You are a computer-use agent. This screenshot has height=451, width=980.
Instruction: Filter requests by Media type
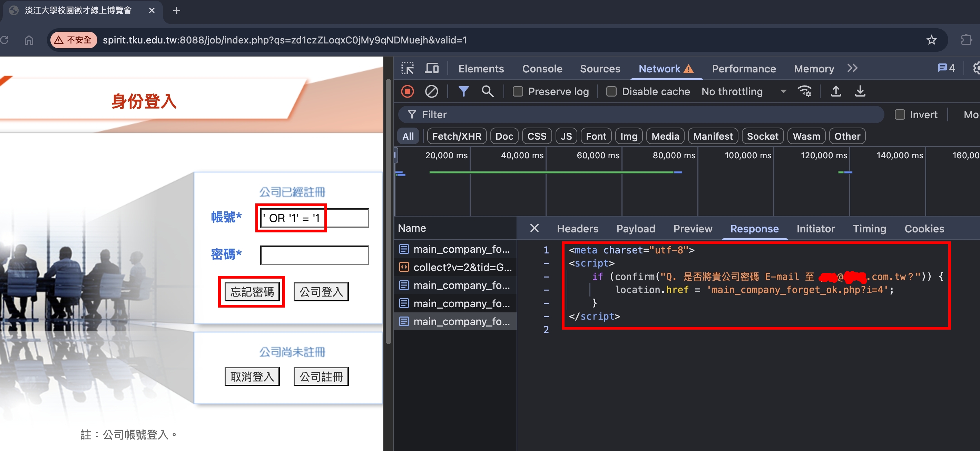coord(665,136)
